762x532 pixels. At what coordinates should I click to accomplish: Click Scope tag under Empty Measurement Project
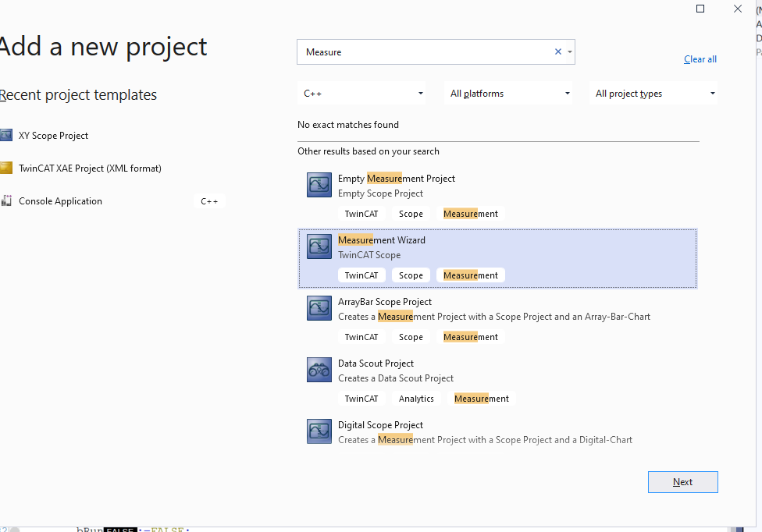(411, 214)
